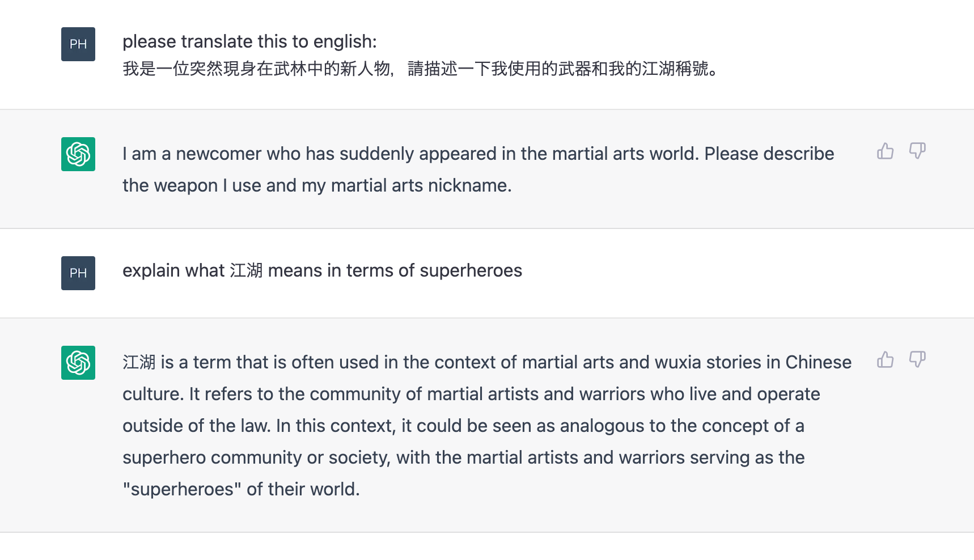This screenshot has width=974, height=560.
Task: Click the thumbs down icon on the 江湖 explanation
Action: pos(917,359)
